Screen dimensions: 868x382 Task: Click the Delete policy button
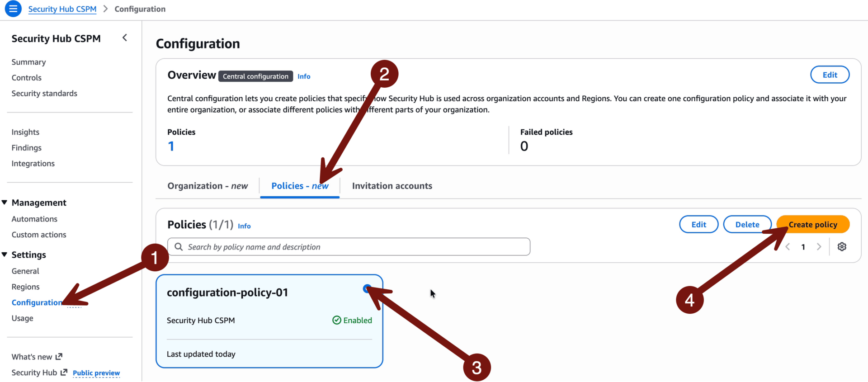(747, 225)
